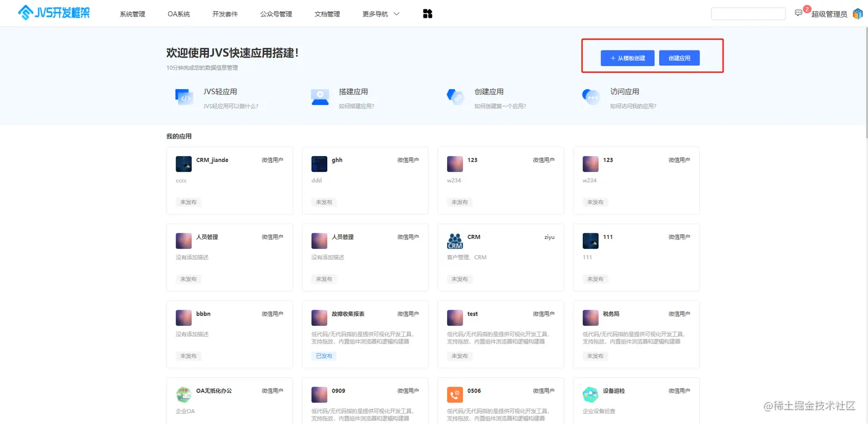Viewport: 868px width, 424px height.
Task: Click the 故障收集报表 app icon
Action: tap(319, 318)
